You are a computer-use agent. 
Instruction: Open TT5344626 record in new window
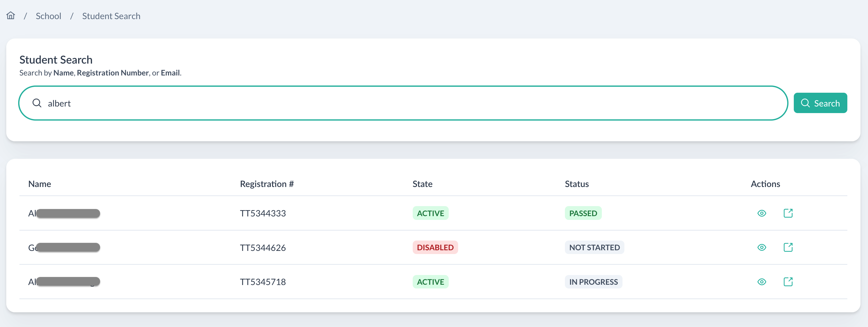pos(788,247)
